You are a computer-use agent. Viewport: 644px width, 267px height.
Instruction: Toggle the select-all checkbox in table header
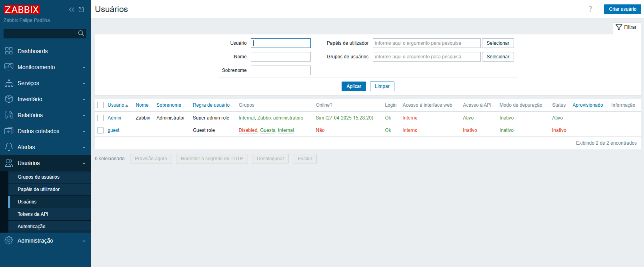[100, 105]
